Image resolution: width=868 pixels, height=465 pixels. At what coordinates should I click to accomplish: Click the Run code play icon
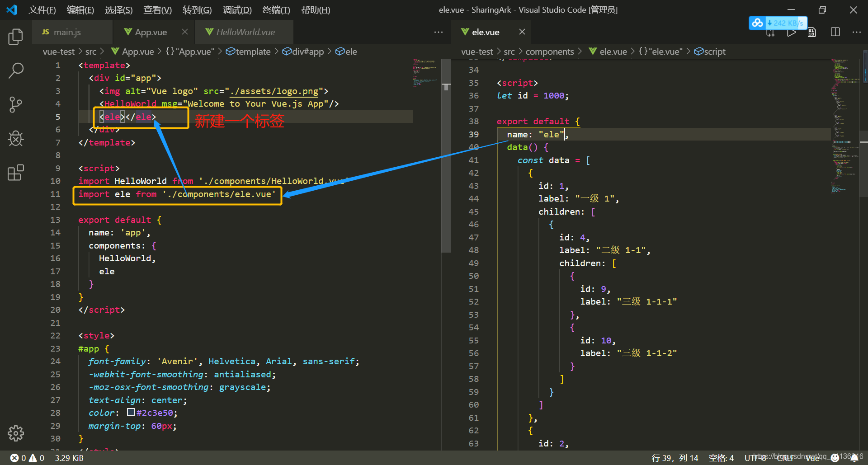tap(791, 33)
